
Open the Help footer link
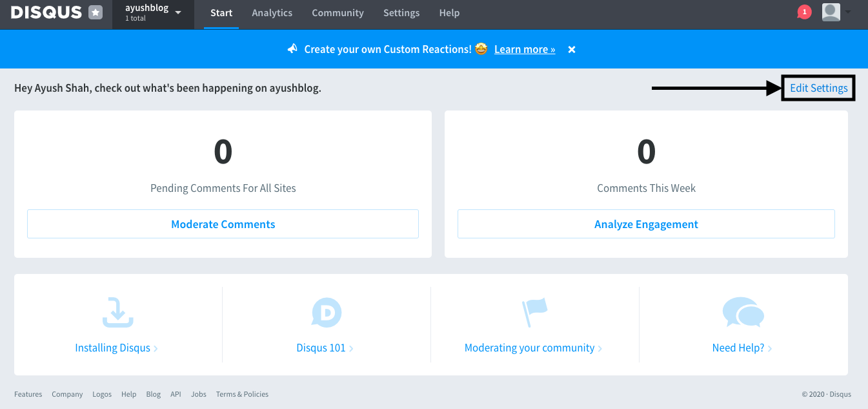click(x=129, y=394)
